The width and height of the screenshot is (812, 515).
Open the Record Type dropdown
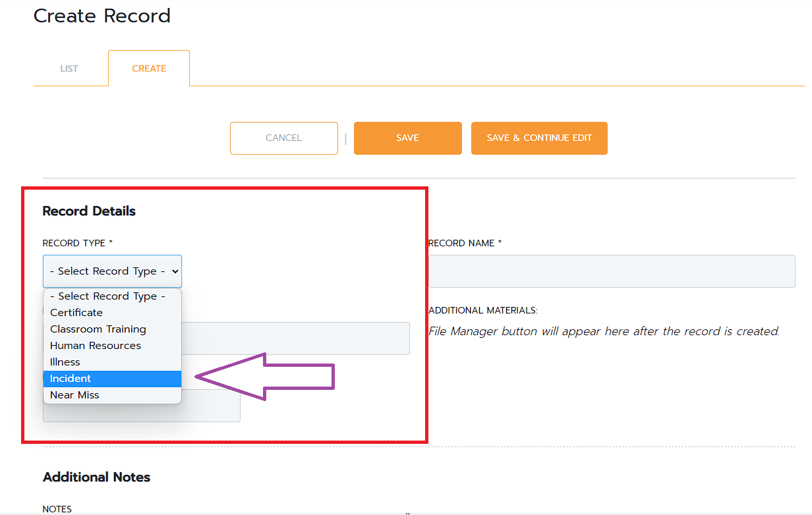[x=112, y=271]
